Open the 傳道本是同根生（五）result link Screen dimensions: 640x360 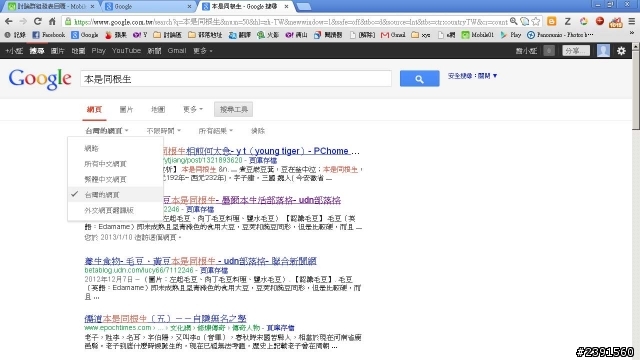point(165,318)
